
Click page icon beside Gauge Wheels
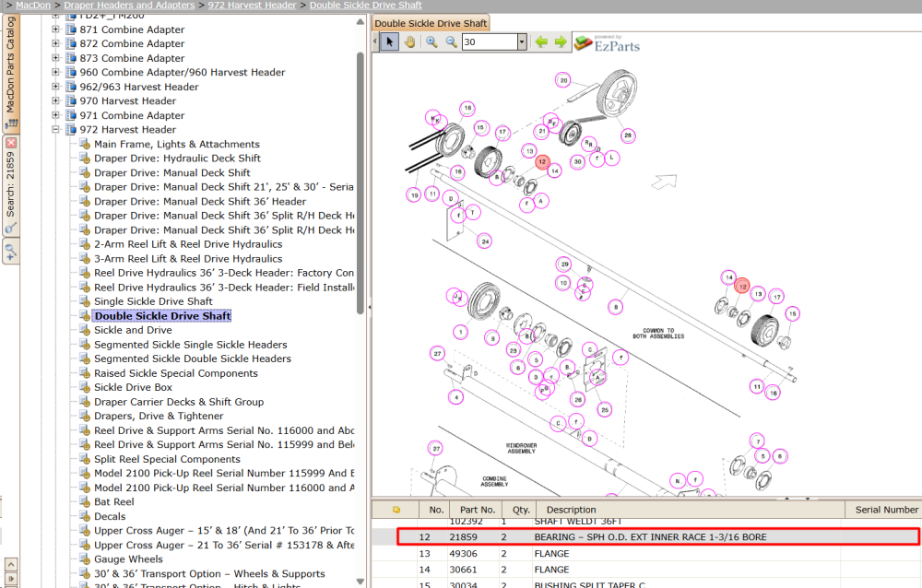click(85, 559)
